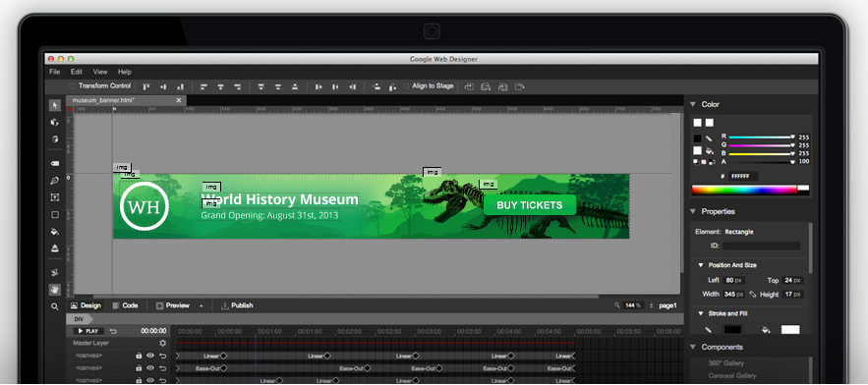Toggle loop arrow on second canvas layer
The image size is (868, 385).
(x=163, y=368)
